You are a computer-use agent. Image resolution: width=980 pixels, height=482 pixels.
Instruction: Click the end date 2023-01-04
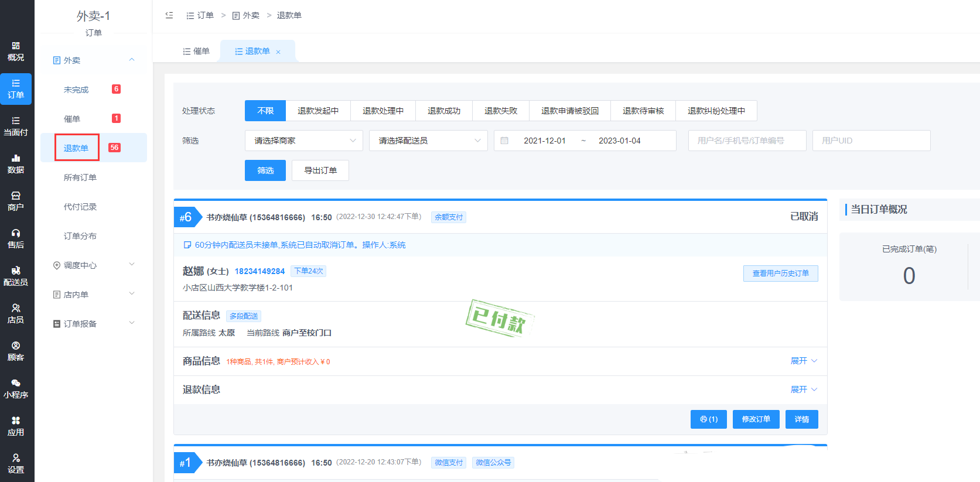[620, 141]
